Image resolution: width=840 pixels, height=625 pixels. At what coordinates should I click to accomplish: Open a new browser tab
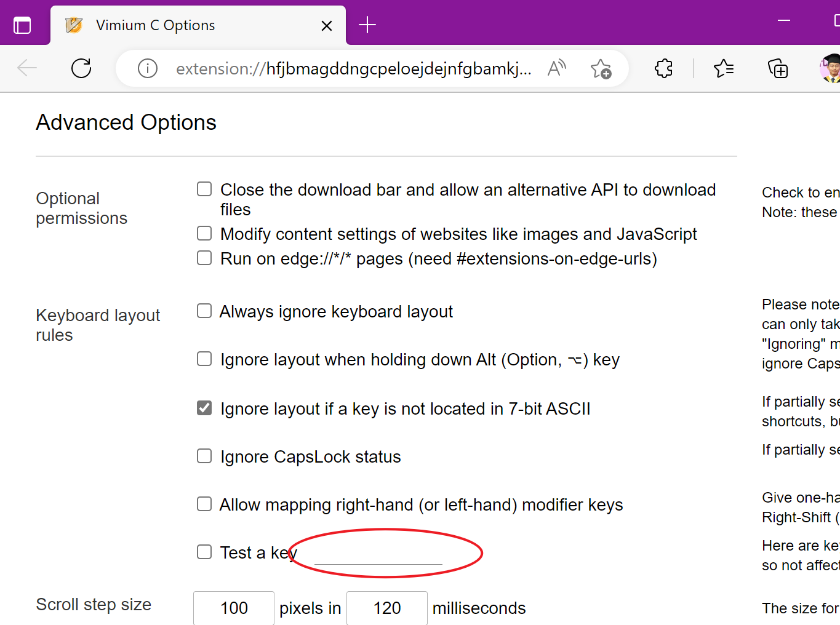367,25
